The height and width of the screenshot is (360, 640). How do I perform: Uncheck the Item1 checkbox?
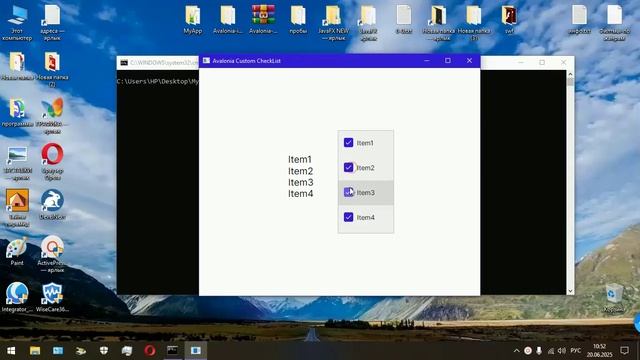point(348,142)
